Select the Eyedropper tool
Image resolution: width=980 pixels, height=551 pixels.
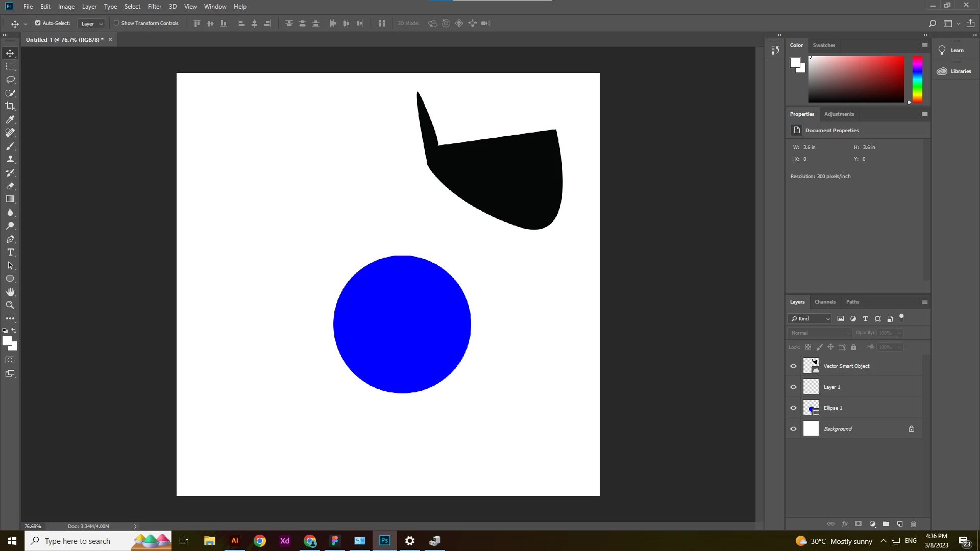[x=10, y=119]
